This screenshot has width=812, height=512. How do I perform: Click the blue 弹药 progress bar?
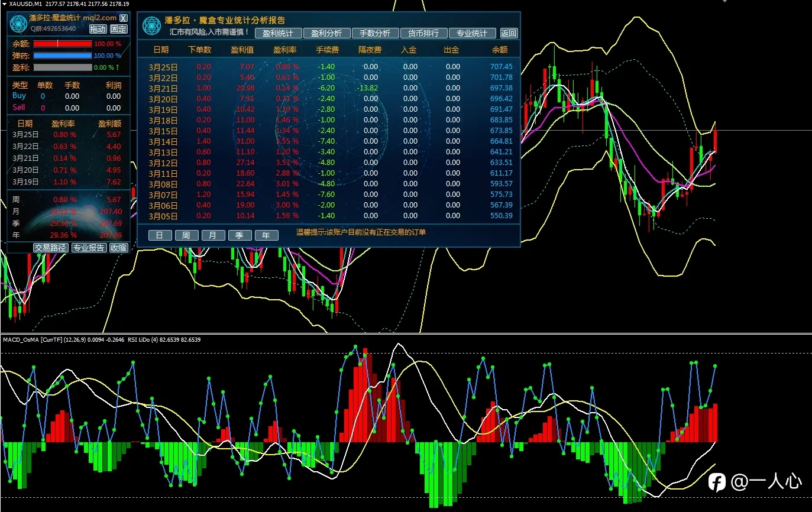click(x=63, y=56)
